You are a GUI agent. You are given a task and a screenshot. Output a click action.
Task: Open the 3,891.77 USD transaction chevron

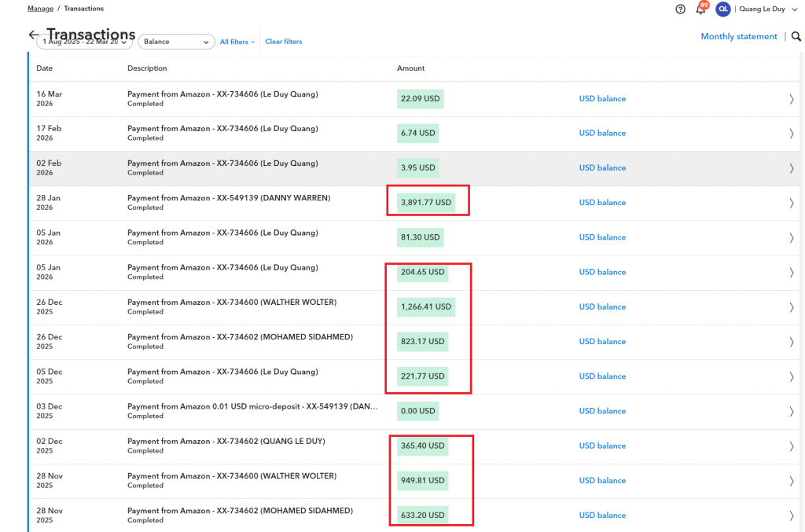click(791, 203)
